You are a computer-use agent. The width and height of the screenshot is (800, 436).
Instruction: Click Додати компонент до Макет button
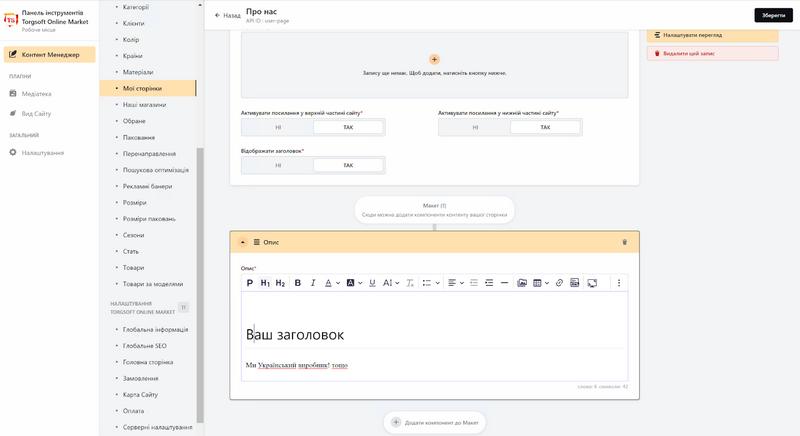[435, 422]
